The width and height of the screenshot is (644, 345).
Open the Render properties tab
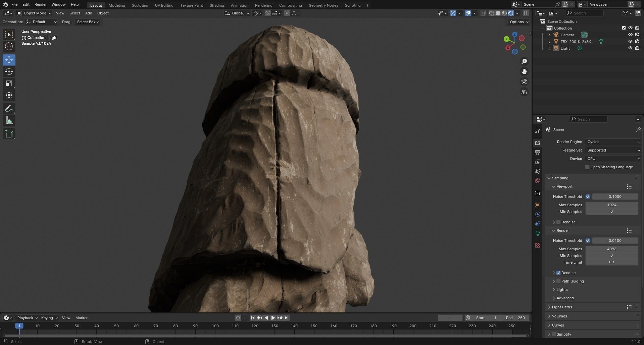538,143
